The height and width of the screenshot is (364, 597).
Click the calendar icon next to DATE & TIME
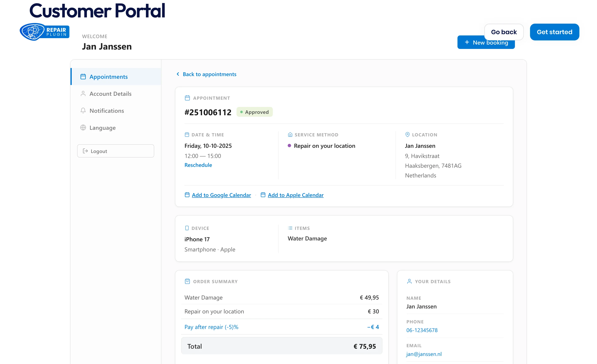pyautogui.click(x=187, y=135)
